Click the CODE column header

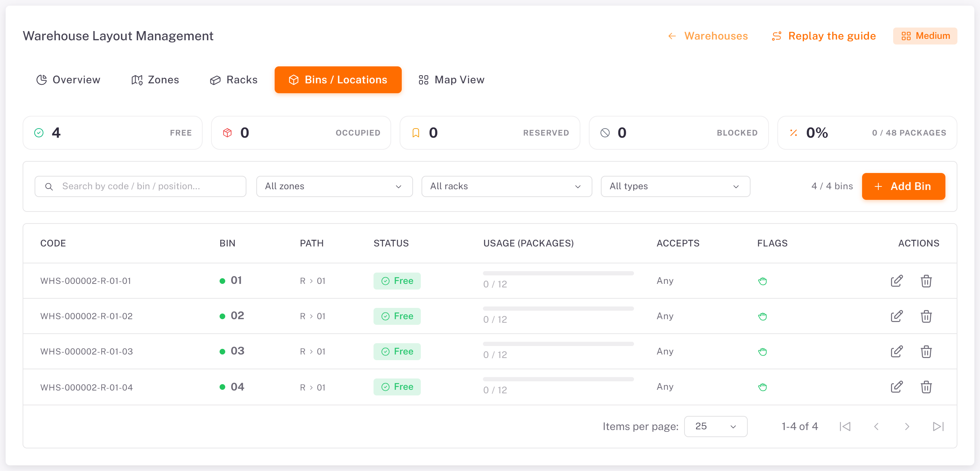point(53,244)
